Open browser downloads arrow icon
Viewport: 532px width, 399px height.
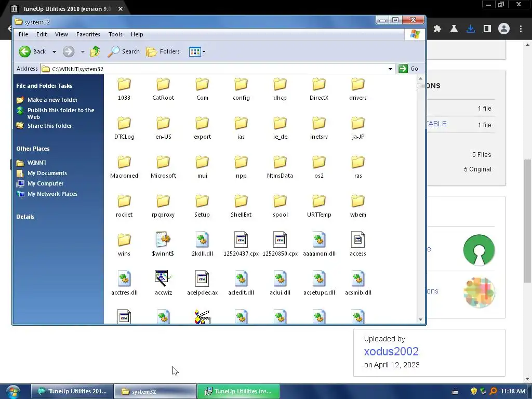[471, 29]
